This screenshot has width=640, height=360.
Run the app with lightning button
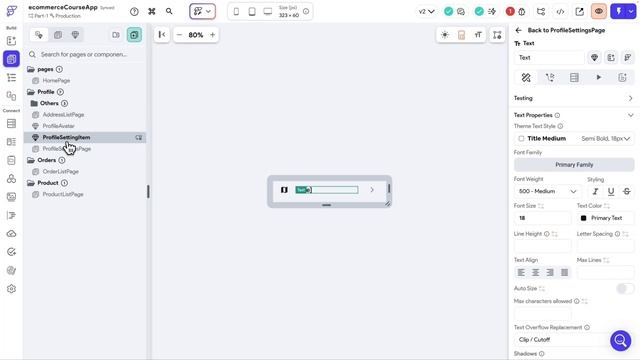click(619, 11)
